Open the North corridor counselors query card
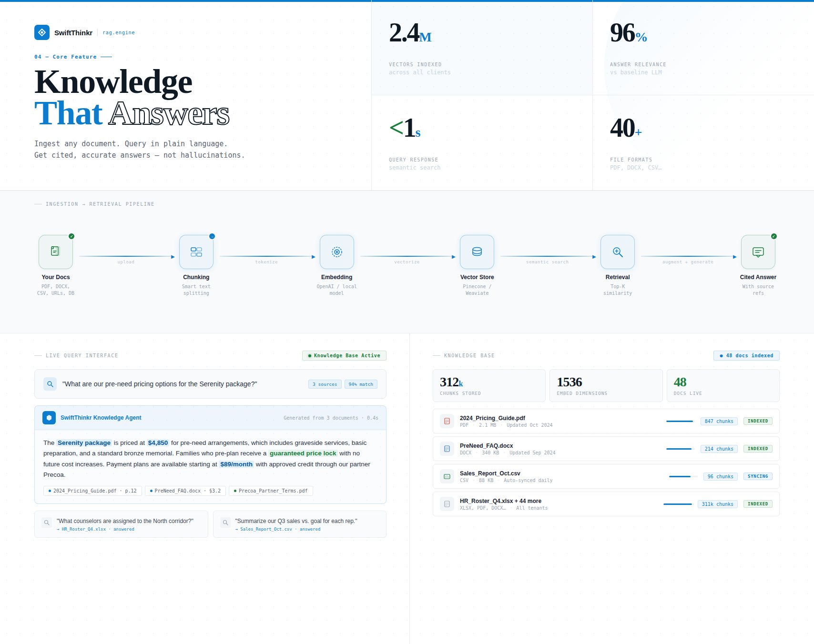 pyautogui.click(x=121, y=524)
